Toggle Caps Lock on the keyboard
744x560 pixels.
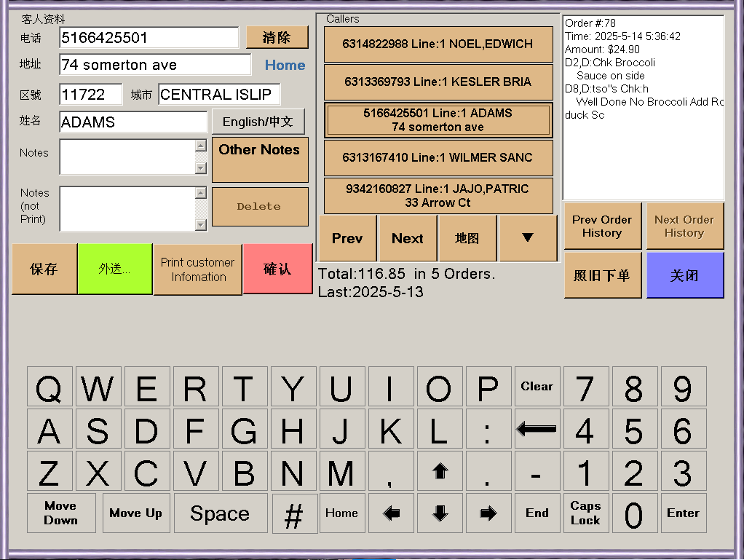click(585, 513)
